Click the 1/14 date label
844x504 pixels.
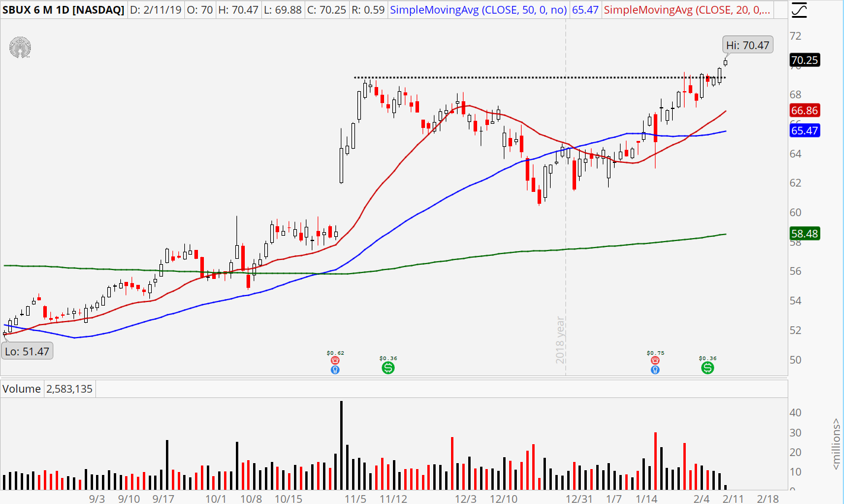click(x=646, y=499)
